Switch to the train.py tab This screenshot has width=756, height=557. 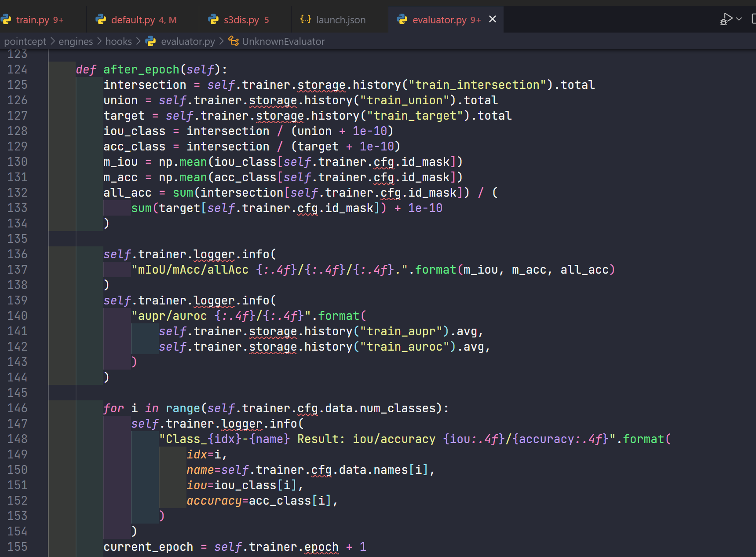pyautogui.click(x=40, y=20)
